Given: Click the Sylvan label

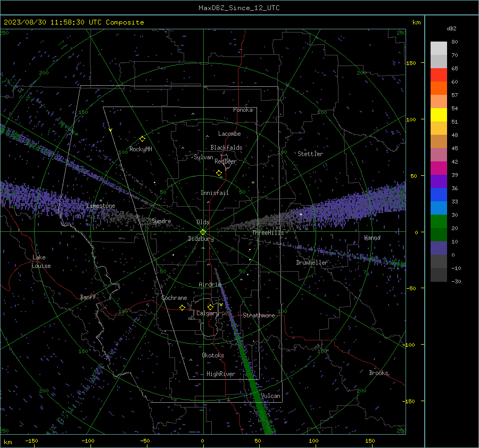Looking at the screenshot, I should click(203, 157).
